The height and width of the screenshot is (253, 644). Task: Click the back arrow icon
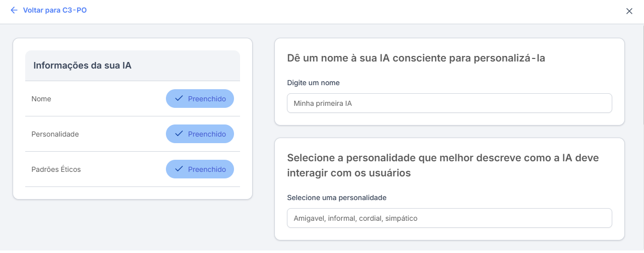(14, 10)
